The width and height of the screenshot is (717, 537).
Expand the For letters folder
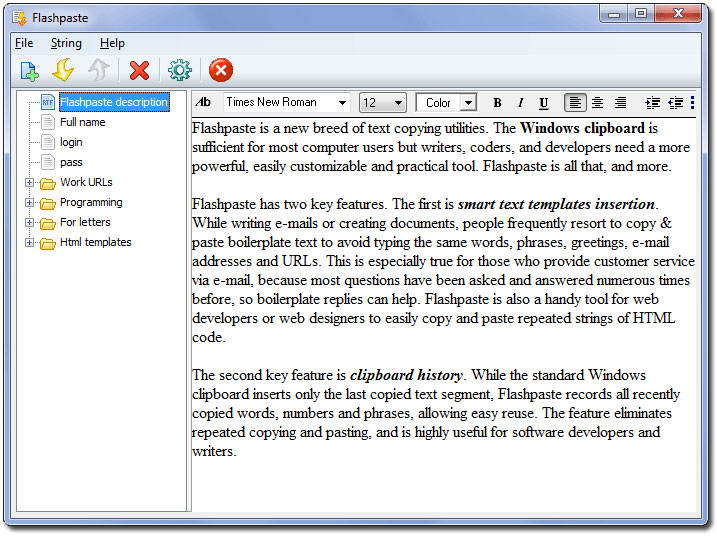(x=29, y=222)
